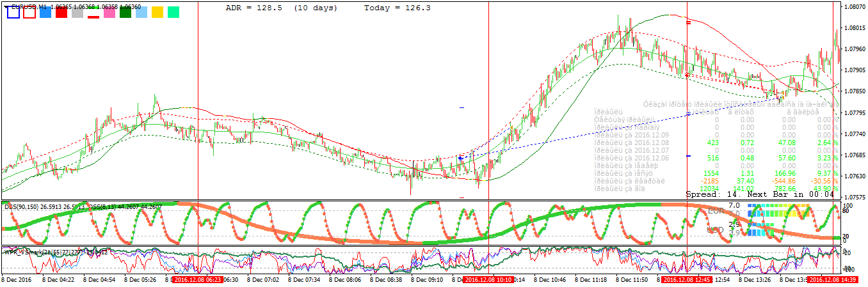
Task: Click price level 1.07795 on scale
Action: (855, 112)
